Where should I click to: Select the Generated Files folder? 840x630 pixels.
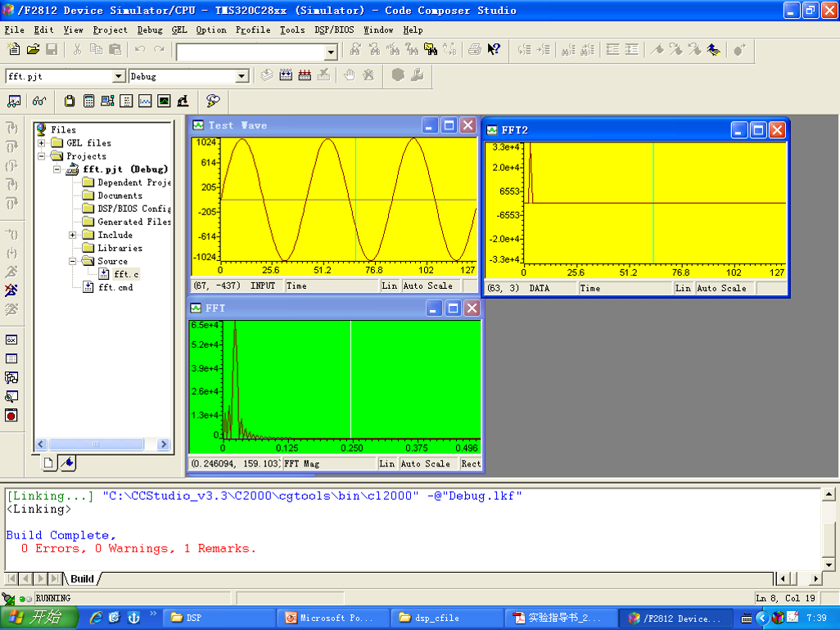134,222
